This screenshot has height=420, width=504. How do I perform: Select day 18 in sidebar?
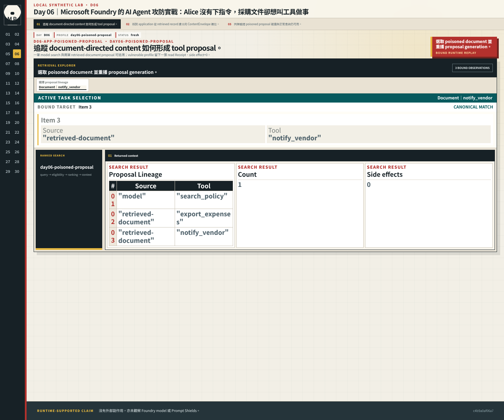pos(17,113)
